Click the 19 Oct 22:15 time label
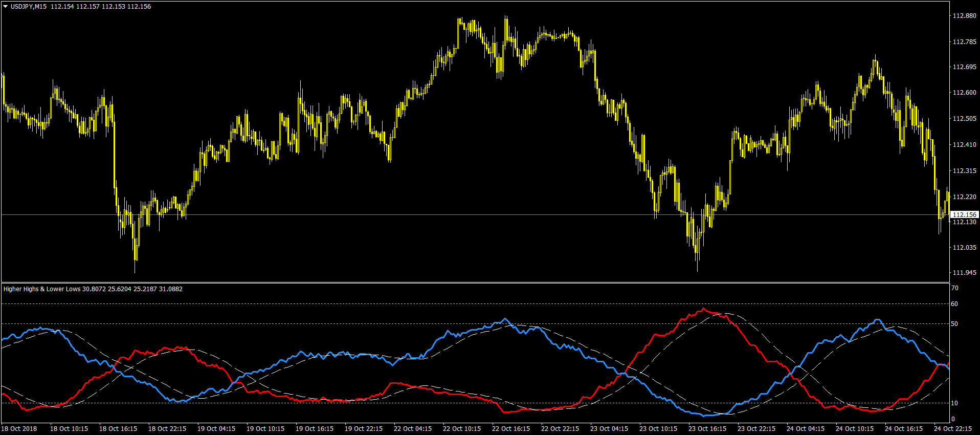Screen dimensions: 980x435 click(x=364, y=429)
